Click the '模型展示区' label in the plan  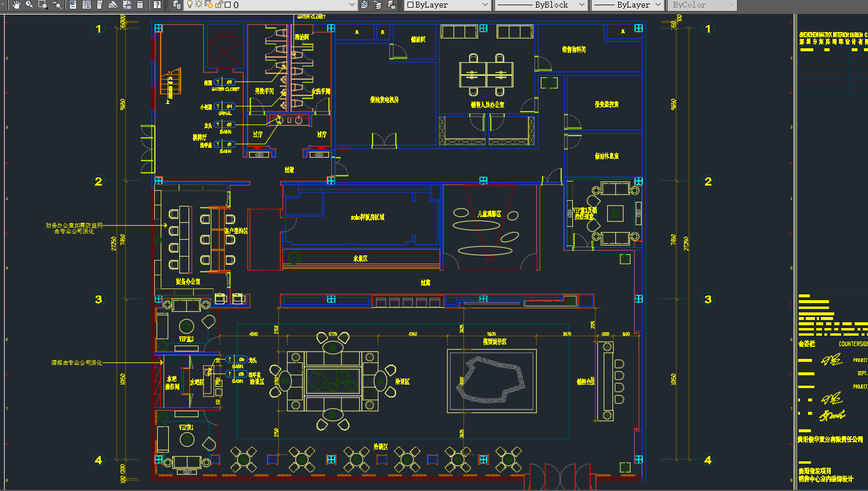pyautogui.click(x=494, y=341)
